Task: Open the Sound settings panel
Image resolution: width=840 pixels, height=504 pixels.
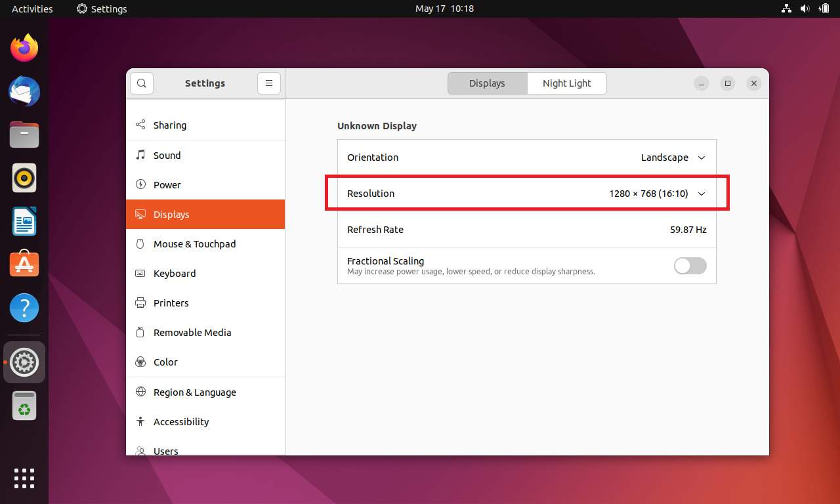Action: 167,155
